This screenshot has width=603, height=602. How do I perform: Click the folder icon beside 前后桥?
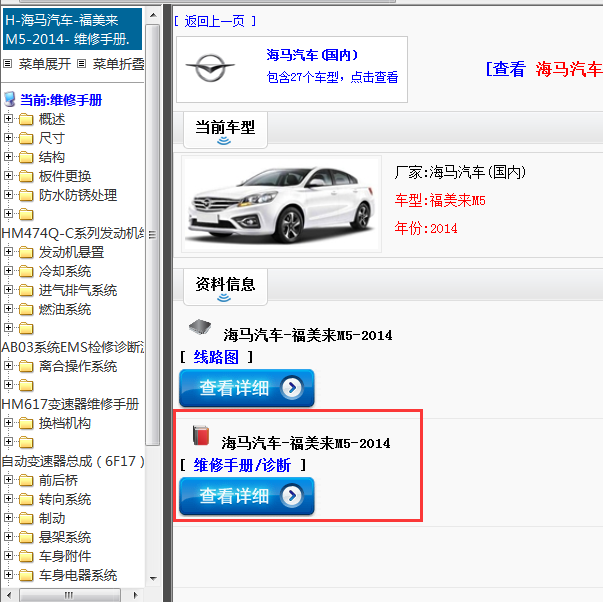(x=26, y=480)
